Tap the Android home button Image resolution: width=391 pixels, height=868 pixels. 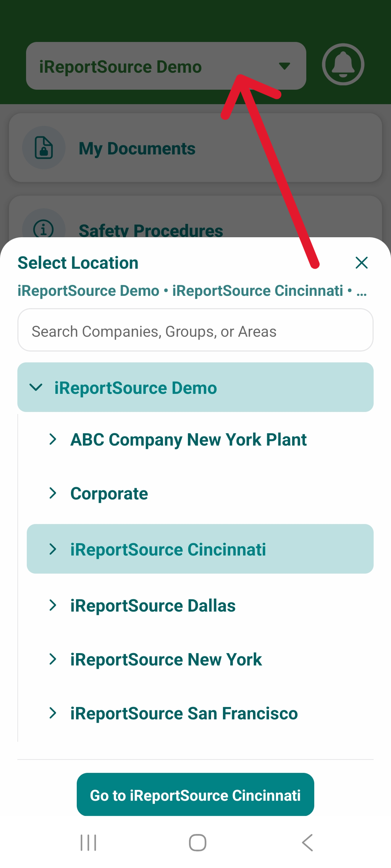point(198,843)
